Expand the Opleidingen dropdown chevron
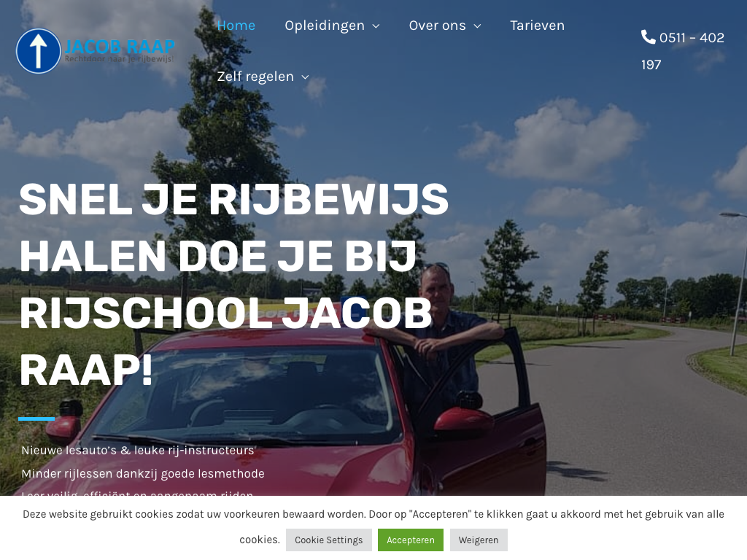This screenshot has width=747, height=560. click(376, 26)
